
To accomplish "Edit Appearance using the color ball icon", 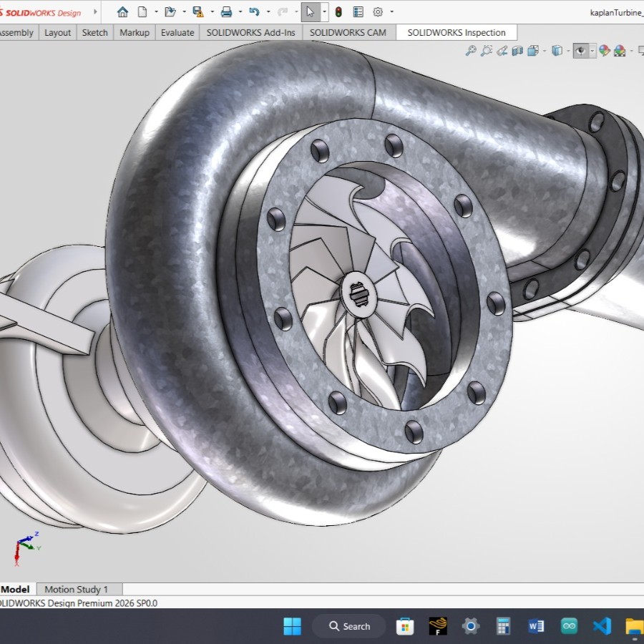I will pyautogui.click(x=605, y=51).
